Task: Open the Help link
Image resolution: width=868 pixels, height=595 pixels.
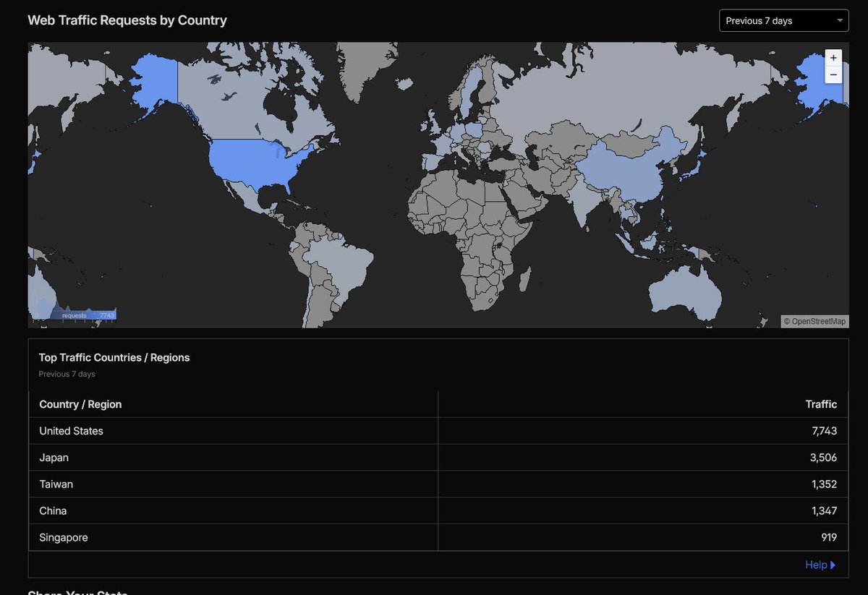Action: 820,565
